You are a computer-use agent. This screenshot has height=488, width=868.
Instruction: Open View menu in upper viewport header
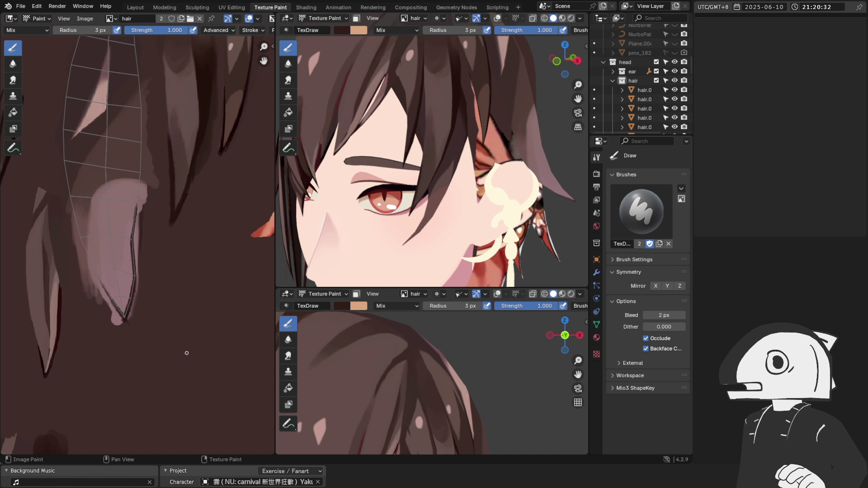pos(373,19)
